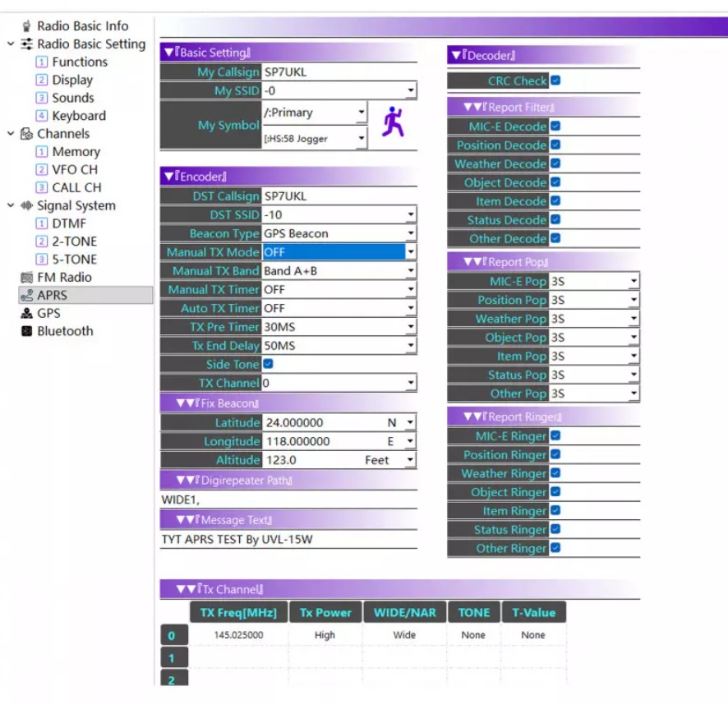Collapse the Radio Basic Setting tree node
Image resolution: width=728 pixels, height=704 pixels.
(x=11, y=44)
